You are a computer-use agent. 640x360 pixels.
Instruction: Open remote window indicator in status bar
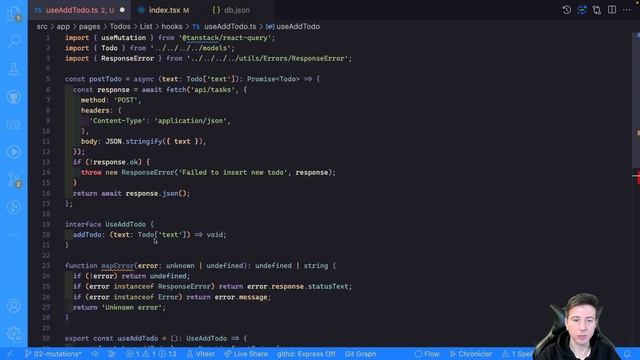[10, 354]
